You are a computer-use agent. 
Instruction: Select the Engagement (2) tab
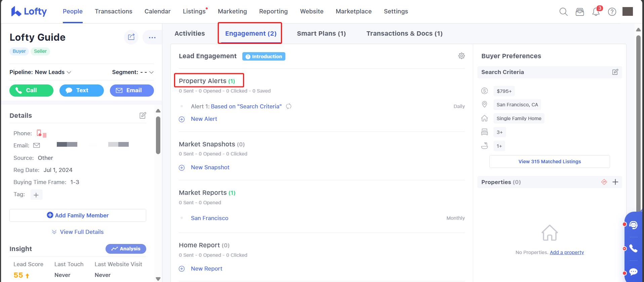[x=251, y=33]
